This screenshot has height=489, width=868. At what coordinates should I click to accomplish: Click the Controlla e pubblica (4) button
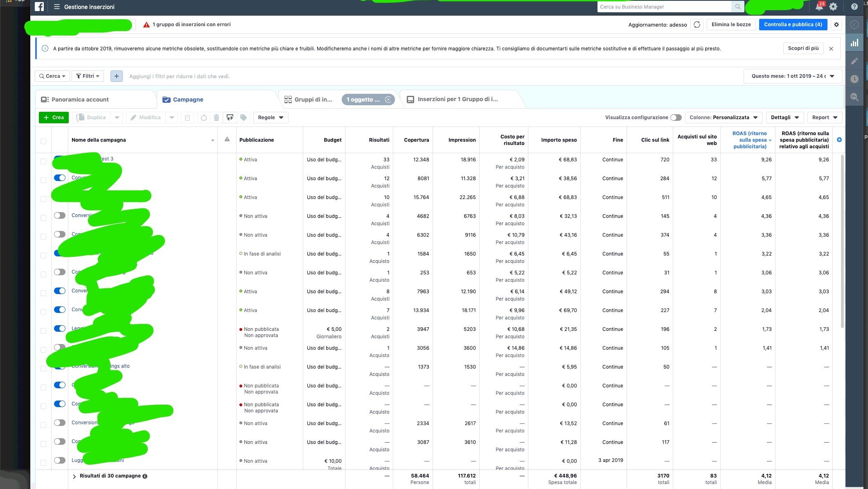[793, 25]
